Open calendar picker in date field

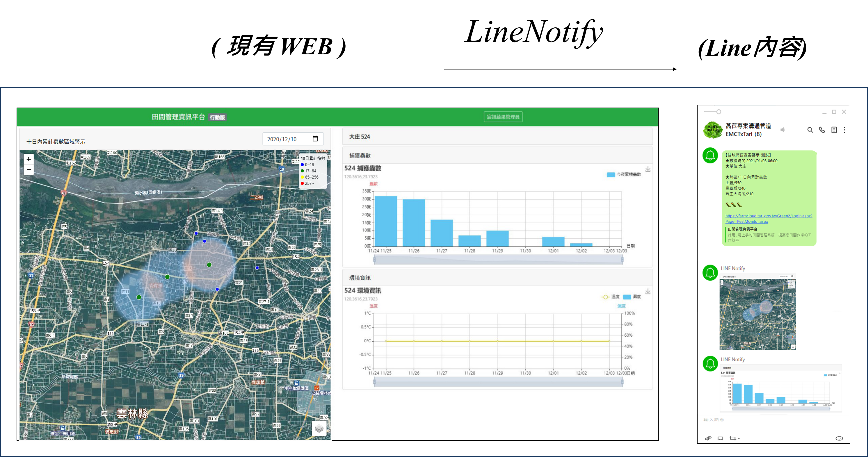point(315,139)
